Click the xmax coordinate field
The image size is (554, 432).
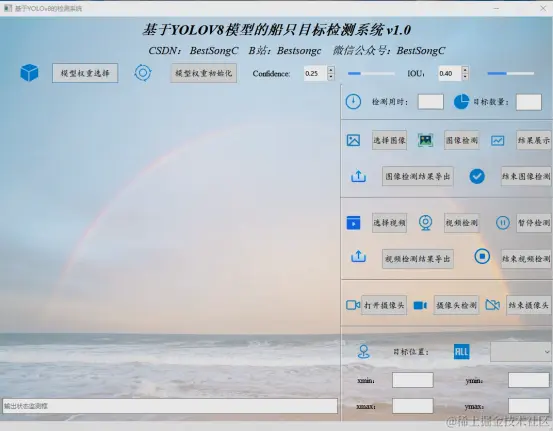413,406
